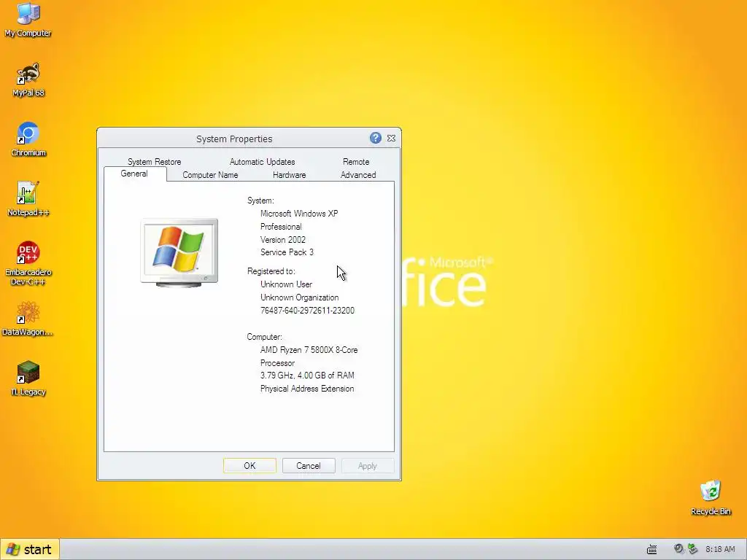This screenshot has width=747, height=560.
Task: Click the grayed-out Apply button
Action: 368,466
